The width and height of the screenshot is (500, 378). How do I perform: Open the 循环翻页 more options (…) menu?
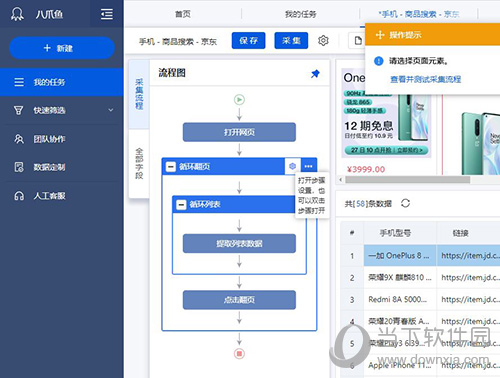[x=309, y=166]
